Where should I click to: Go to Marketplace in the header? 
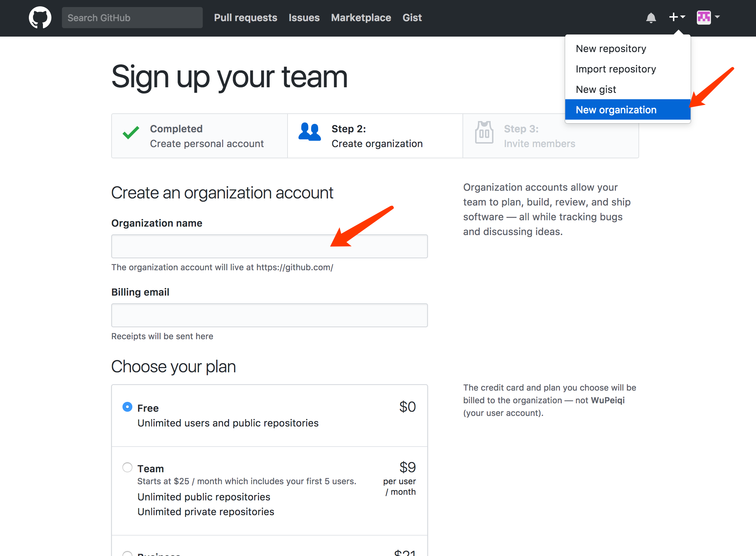click(361, 18)
